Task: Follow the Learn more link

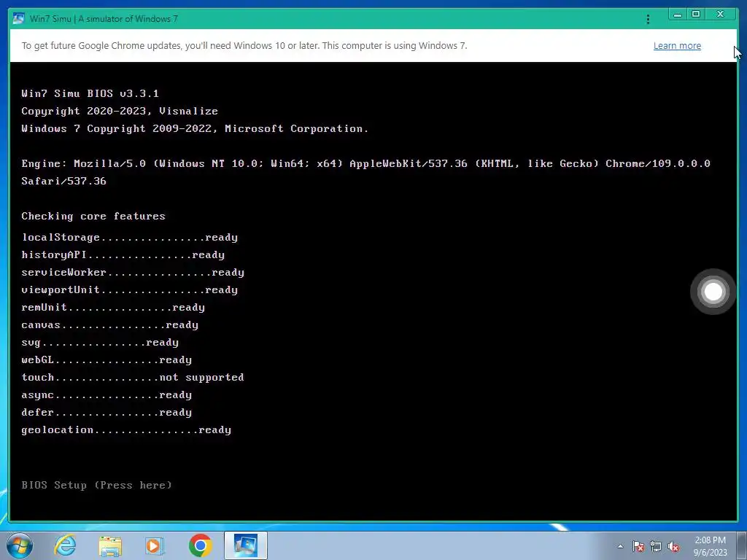Action: tap(677, 46)
